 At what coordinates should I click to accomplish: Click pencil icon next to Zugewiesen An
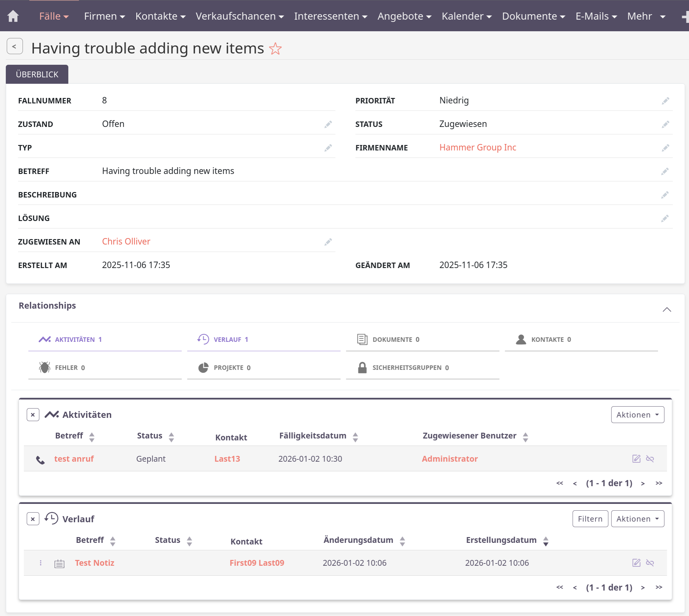coord(328,242)
